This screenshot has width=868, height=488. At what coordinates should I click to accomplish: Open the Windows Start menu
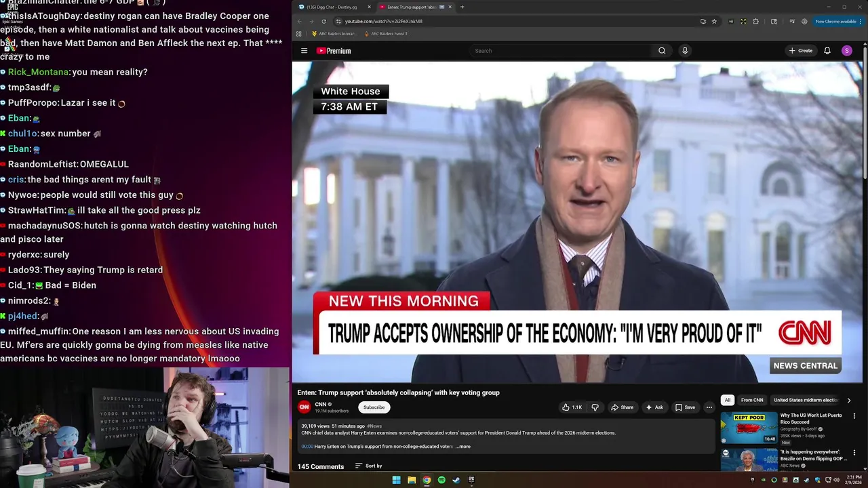[x=396, y=480]
